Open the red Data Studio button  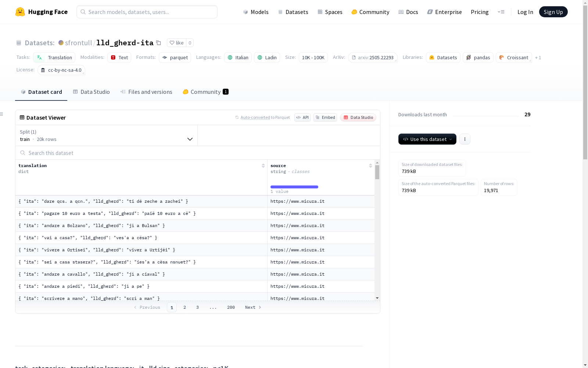pyautogui.click(x=358, y=117)
